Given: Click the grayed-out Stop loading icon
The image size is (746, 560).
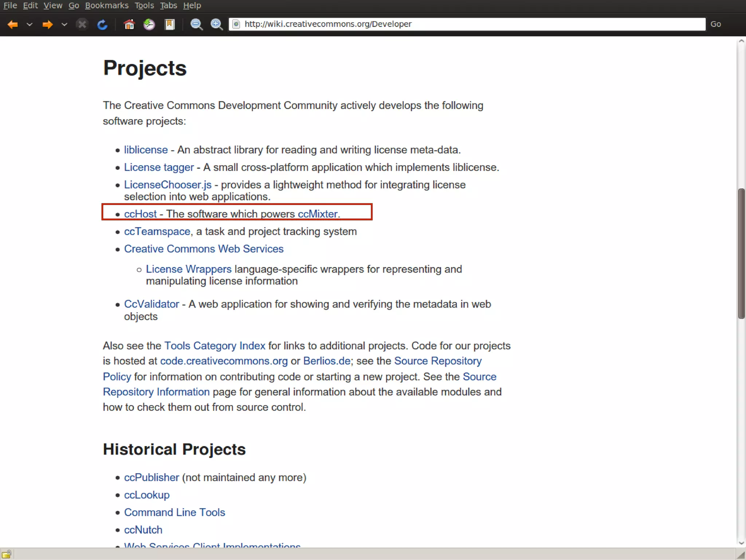Looking at the screenshot, I should pyautogui.click(x=82, y=24).
